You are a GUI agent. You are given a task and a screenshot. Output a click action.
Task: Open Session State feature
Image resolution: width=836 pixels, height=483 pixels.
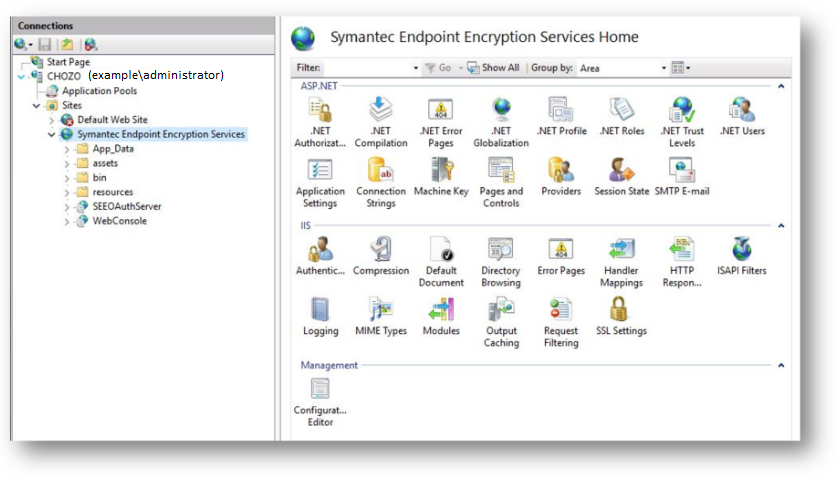pos(622,176)
